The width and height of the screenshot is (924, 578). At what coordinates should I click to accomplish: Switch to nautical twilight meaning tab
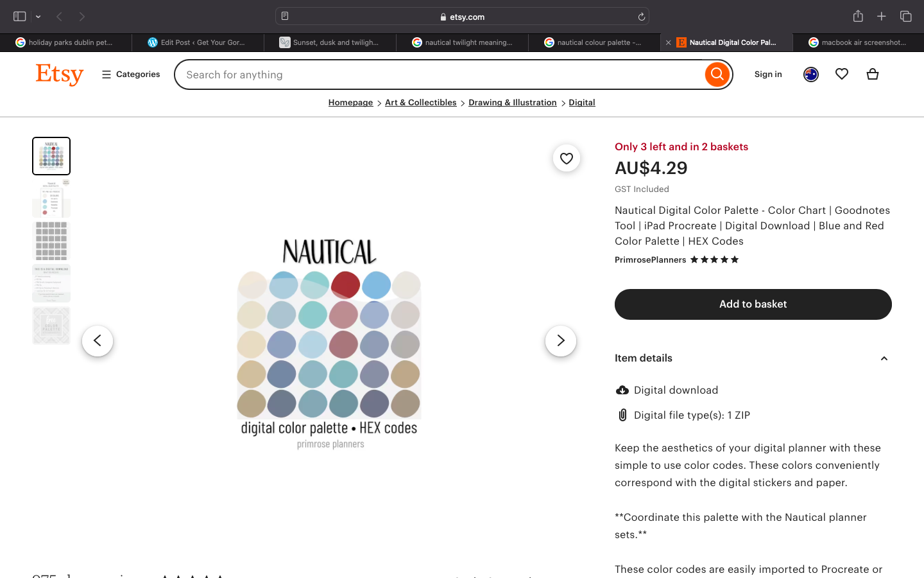(x=462, y=42)
